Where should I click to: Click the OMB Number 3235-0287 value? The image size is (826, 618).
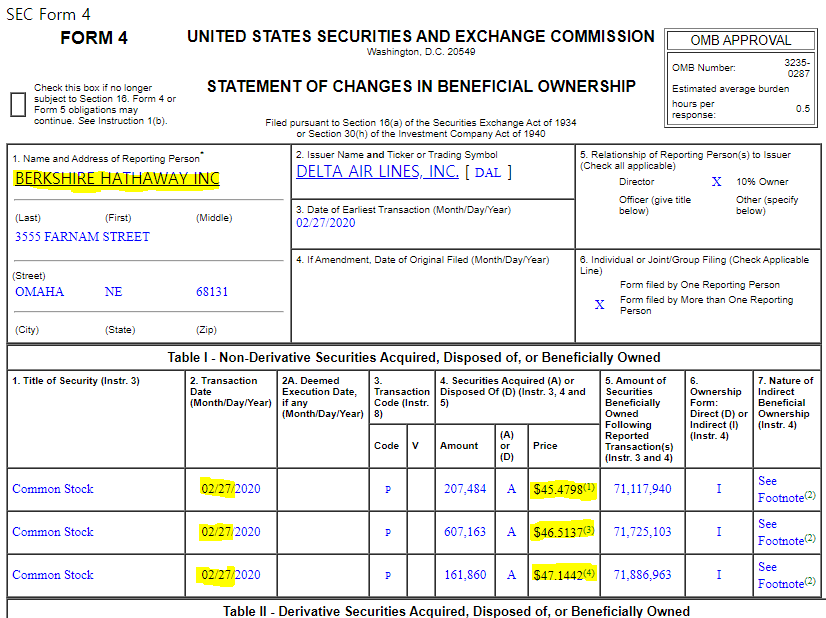click(797, 68)
